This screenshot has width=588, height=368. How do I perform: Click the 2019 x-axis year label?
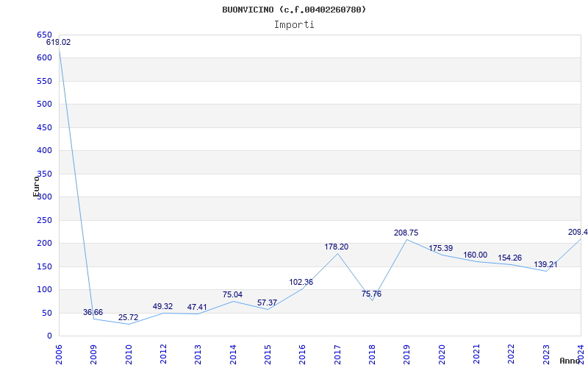[407, 355]
